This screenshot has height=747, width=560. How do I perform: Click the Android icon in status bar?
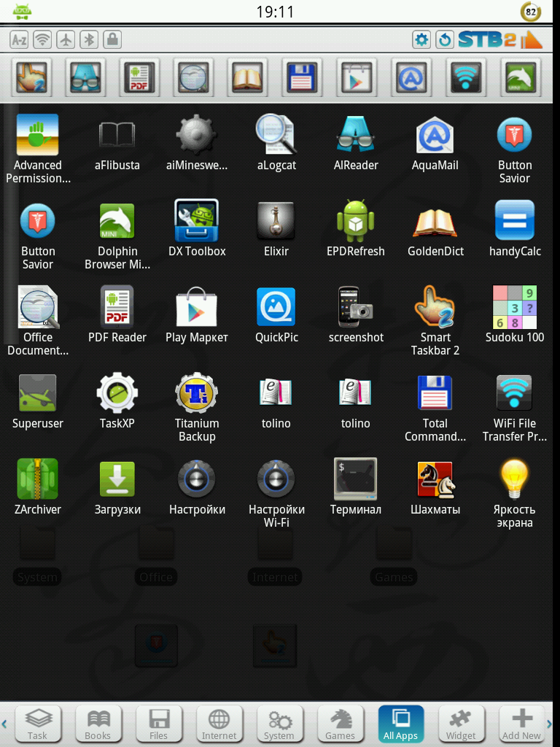21,12
